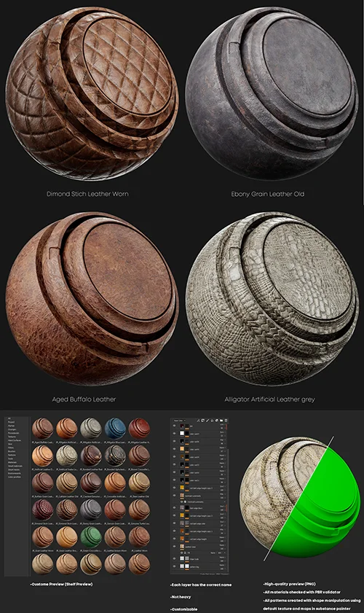
Task: Select the grey Ebony Grain Leather thumbnail
Action: tap(91, 509)
